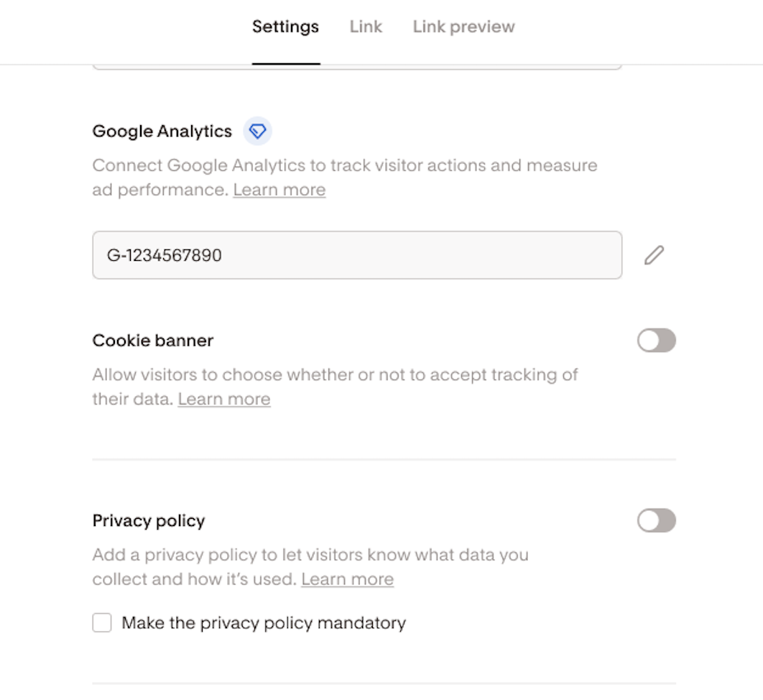
Task: Enable the Cookie banner toggle
Action: [x=656, y=341]
